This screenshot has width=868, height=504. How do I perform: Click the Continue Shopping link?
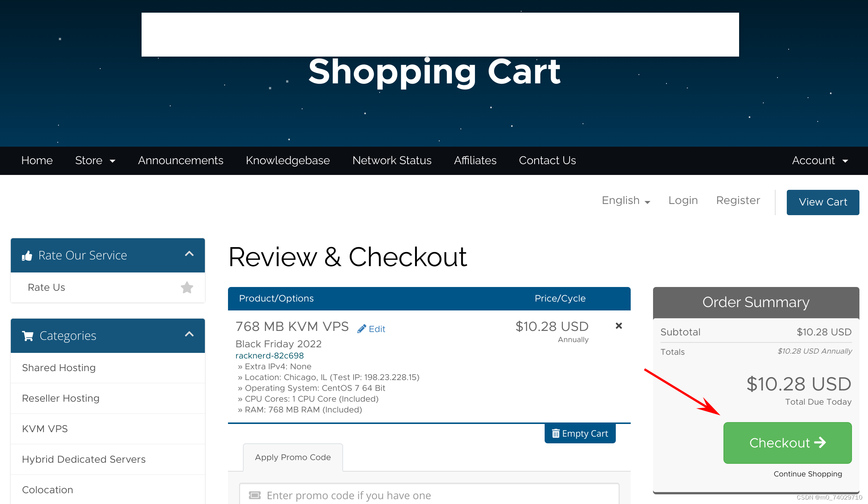click(808, 474)
